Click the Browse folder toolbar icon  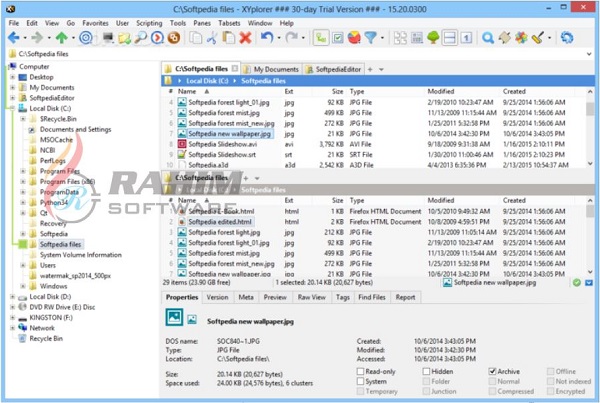click(x=124, y=38)
